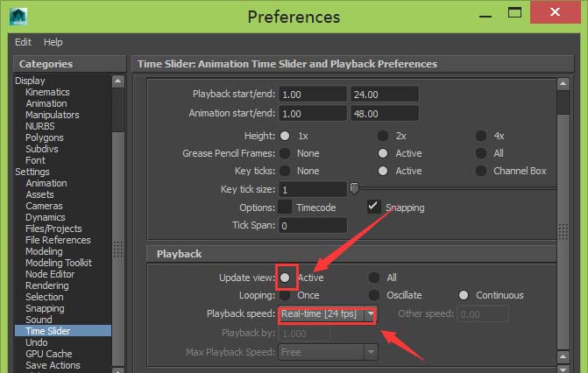Toggle the Snapping checkbox
Screen dimensions: 588x373
[374, 207]
